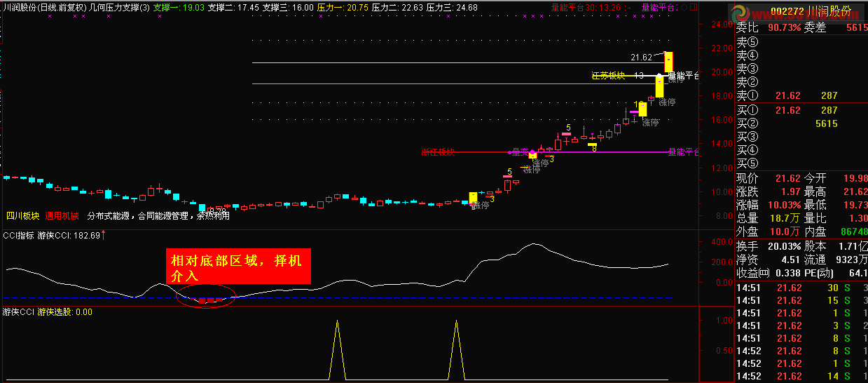
Task: Click the 支撑二: 17.45 value
Action: [x=234, y=7]
